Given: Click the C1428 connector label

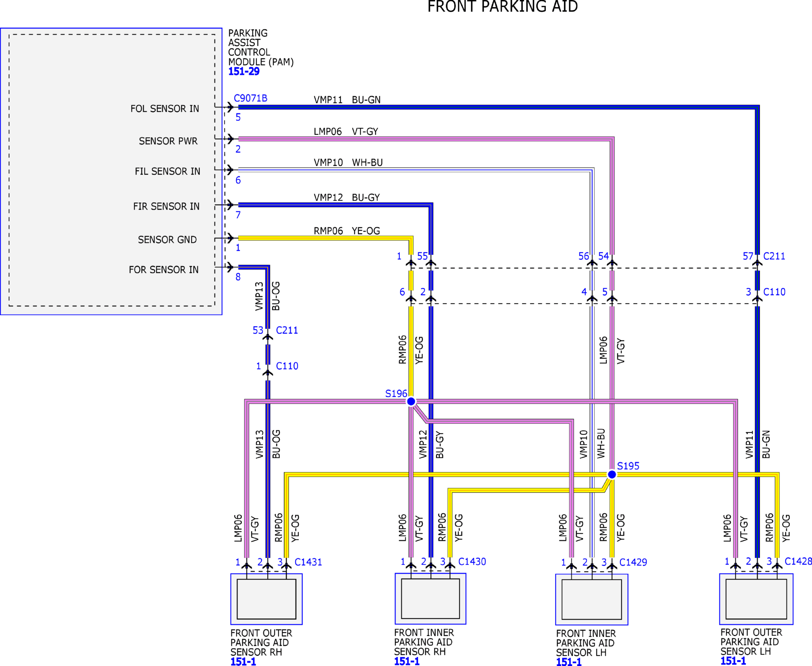Looking at the screenshot, I should [x=798, y=561].
